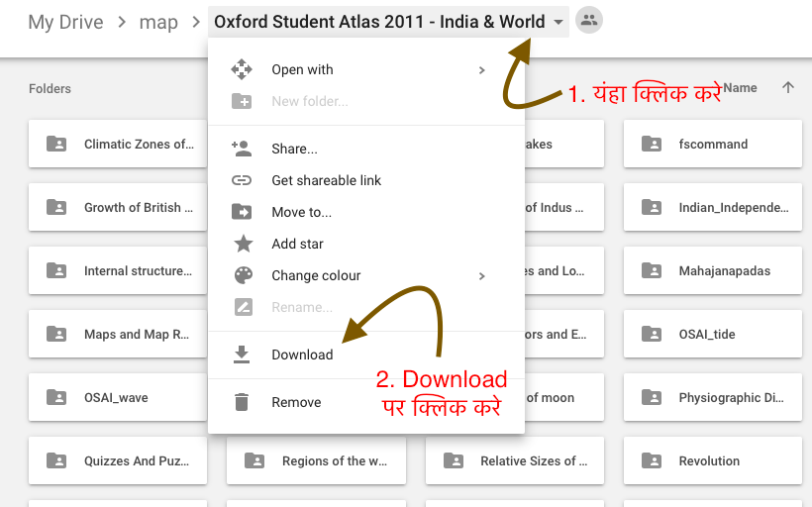Select Change colour menu entry
Image resolution: width=812 pixels, height=507 pixels.
click(366, 275)
